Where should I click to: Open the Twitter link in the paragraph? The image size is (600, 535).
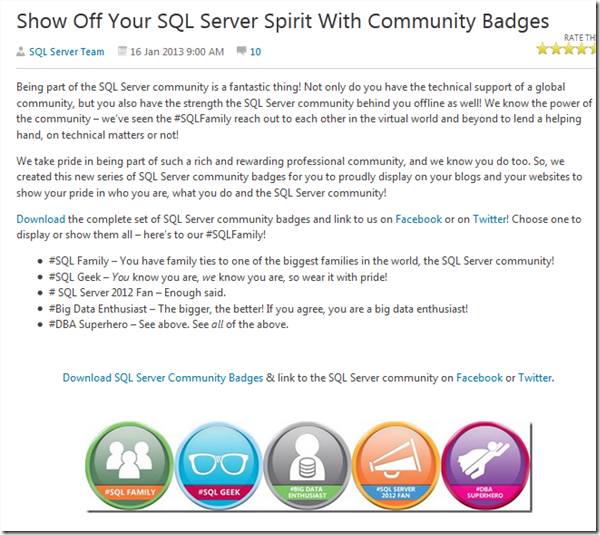coord(490,219)
